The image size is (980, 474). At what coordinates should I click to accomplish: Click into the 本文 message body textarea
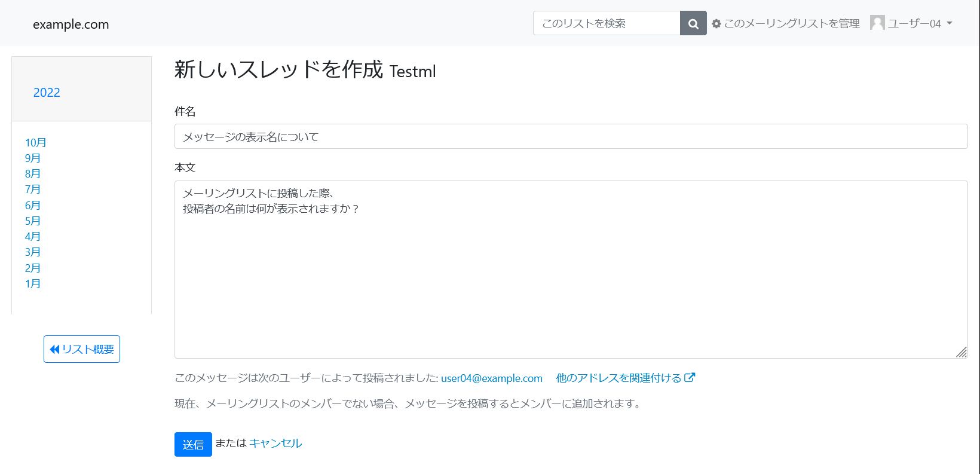pos(571,270)
